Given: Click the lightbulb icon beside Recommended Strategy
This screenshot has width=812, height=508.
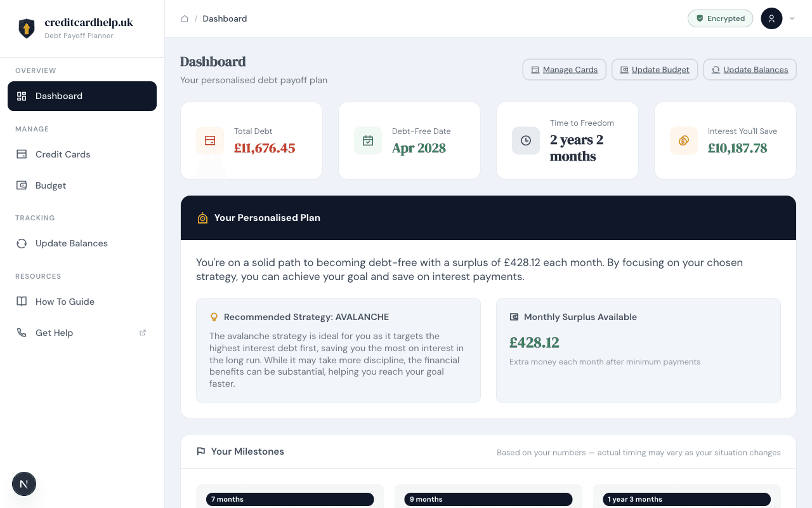Looking at the screenshot, I should pos(214,316).
